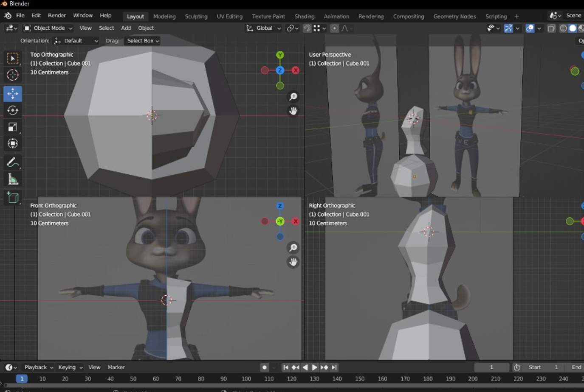
Task: Open the time-remapping clock icon
Action: pyautogui.click(x=517, y=367)
